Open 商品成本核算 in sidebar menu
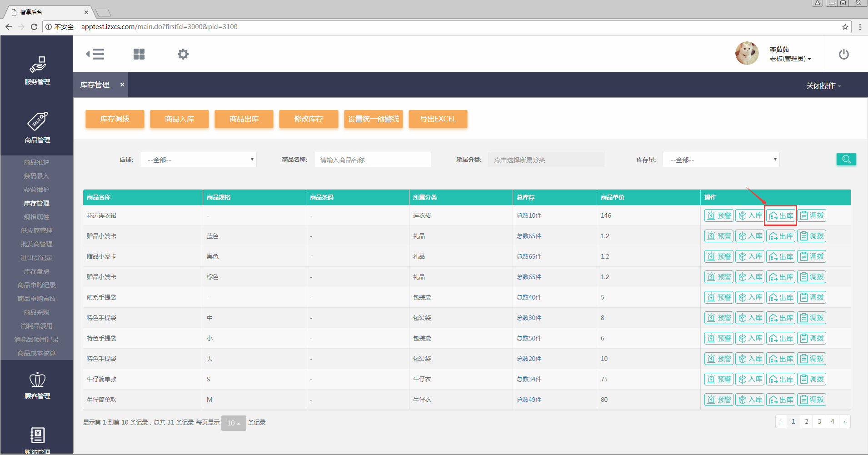This screenshot has width=868, height=455. tap(36, 353)
